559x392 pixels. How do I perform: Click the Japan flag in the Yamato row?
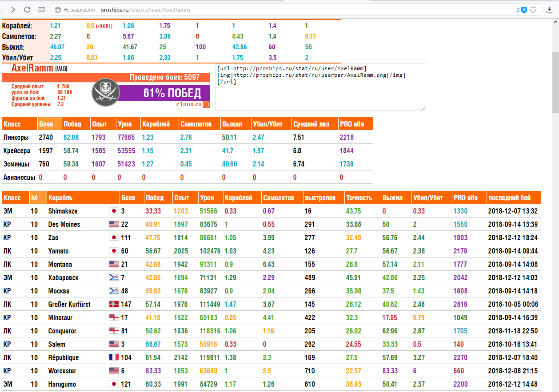click(113, 251)
